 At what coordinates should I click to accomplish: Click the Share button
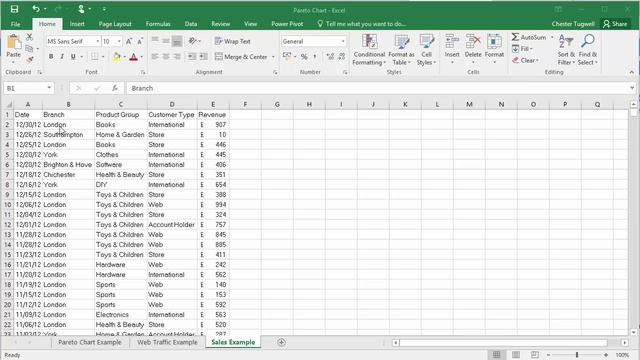615,24
